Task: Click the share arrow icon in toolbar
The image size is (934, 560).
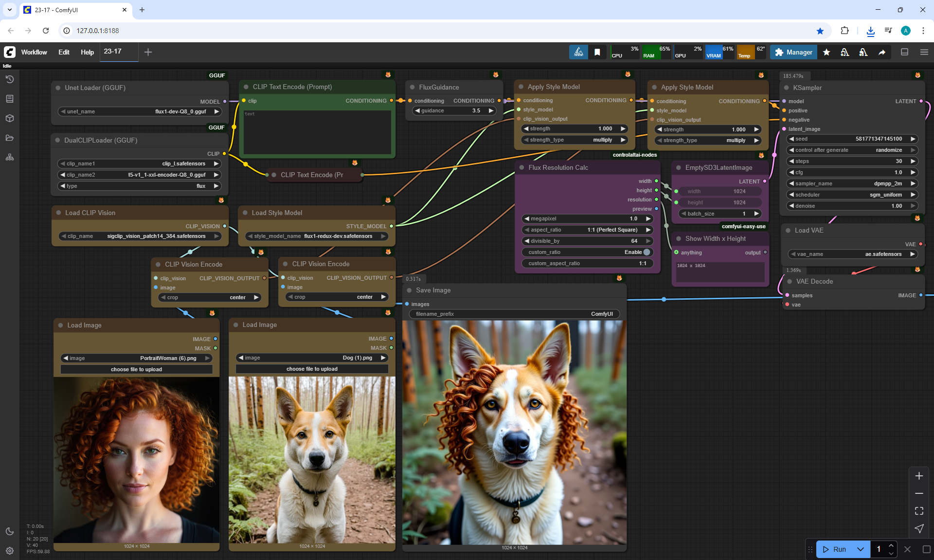Action: coord(882,52)
